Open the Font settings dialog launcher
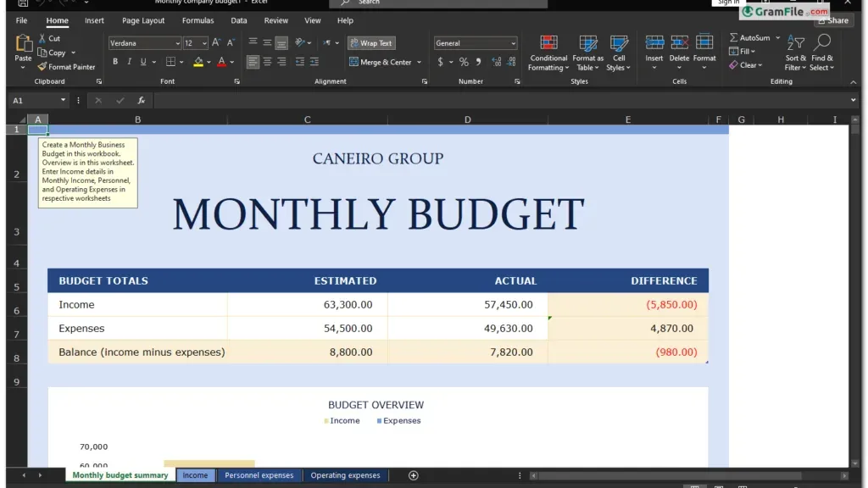This screenshot has width=868, height=488. coord(237,81)
